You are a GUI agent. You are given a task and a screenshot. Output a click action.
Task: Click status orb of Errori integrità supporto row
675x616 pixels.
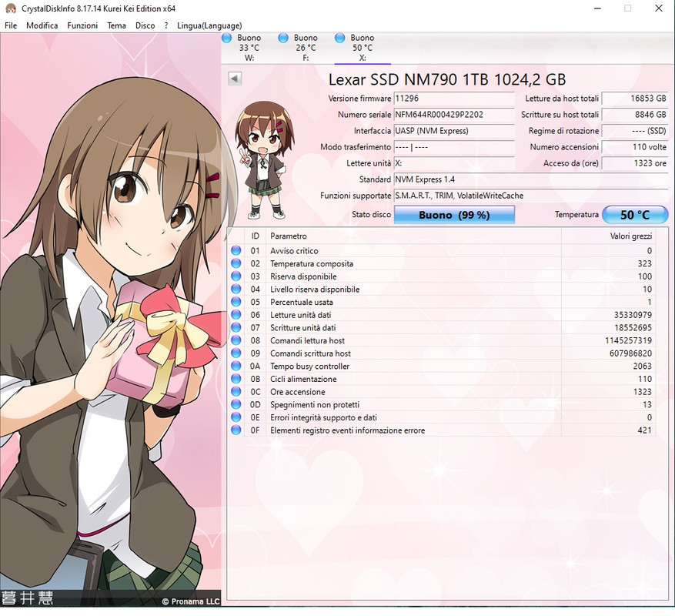click(236, 417)
